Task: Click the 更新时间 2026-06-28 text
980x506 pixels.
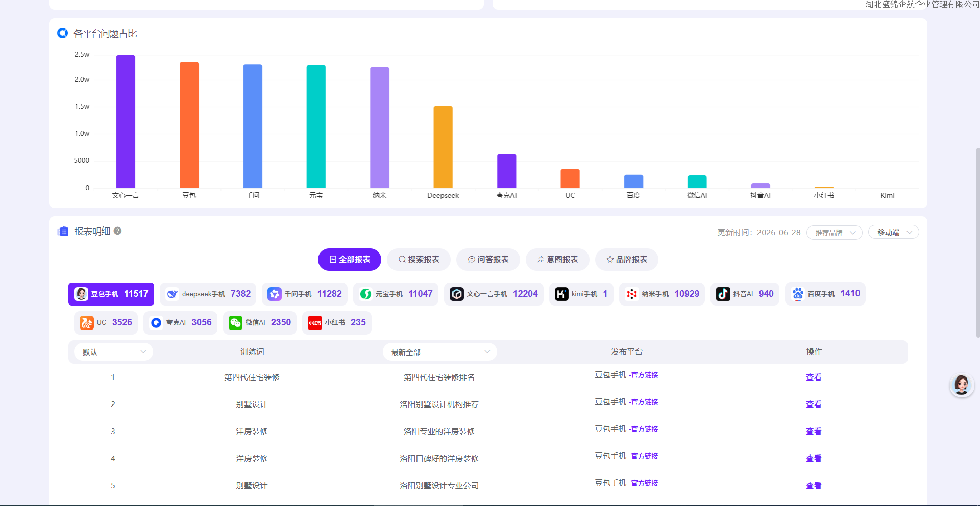Action: coord(759,233)
